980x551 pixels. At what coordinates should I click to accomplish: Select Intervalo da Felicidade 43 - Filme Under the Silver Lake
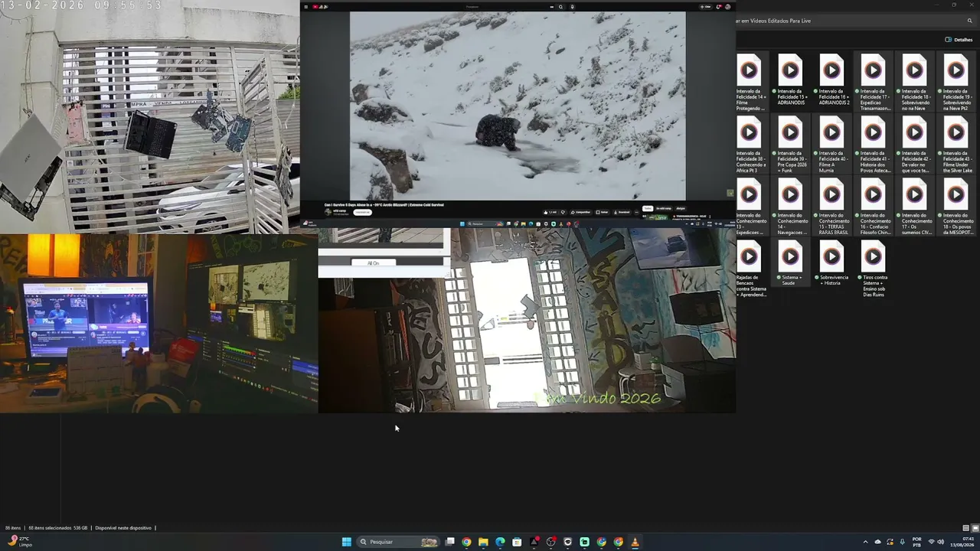[x=955, y=145]
